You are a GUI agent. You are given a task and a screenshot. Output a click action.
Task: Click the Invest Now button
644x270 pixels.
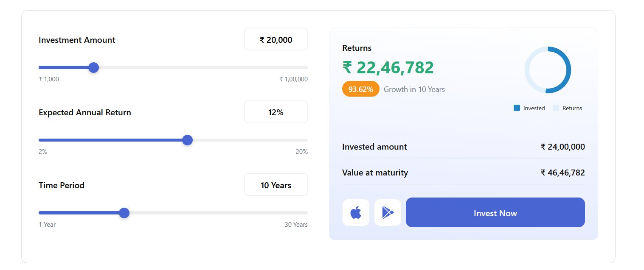[x=495, y=212]
